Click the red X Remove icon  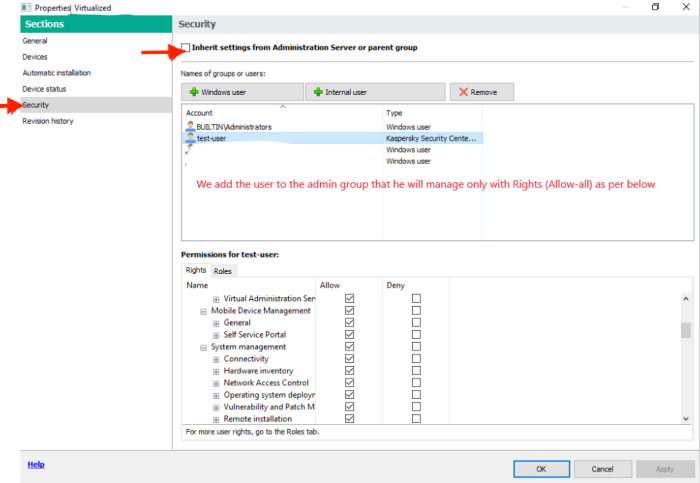tap(463, 92)
